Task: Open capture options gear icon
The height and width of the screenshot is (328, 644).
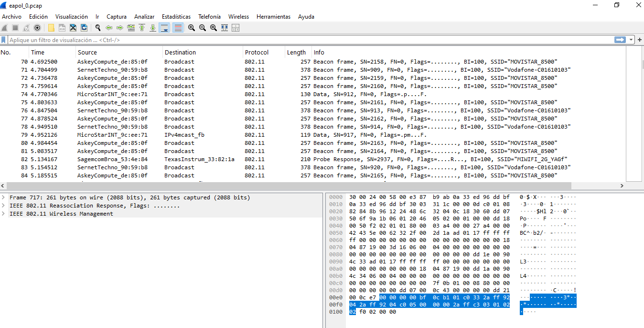Action: click(37, 28)
